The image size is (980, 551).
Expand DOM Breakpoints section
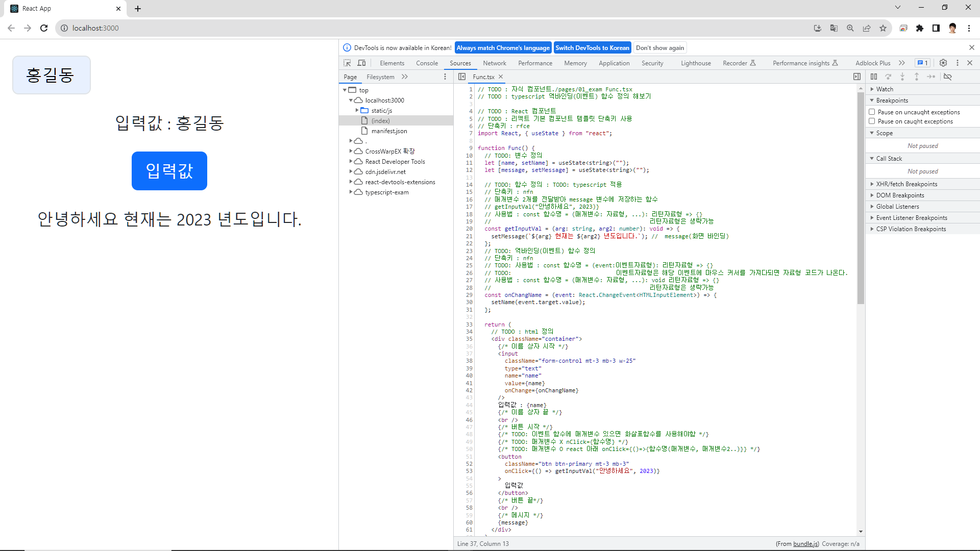click(922, 195)
